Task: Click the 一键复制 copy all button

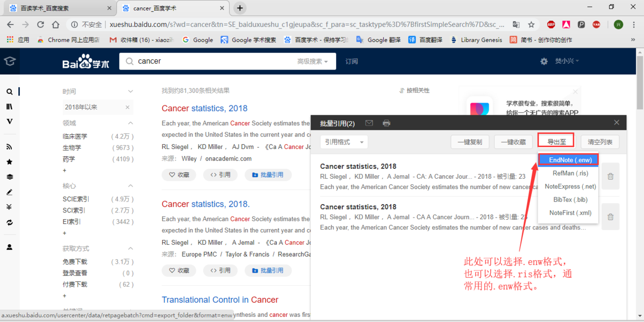Action: (469, 142)
